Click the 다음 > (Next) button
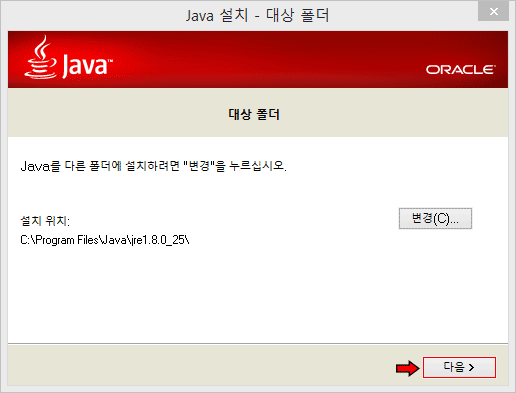The width and height of the screenshot is (516, 393). [x=459, y=367]
